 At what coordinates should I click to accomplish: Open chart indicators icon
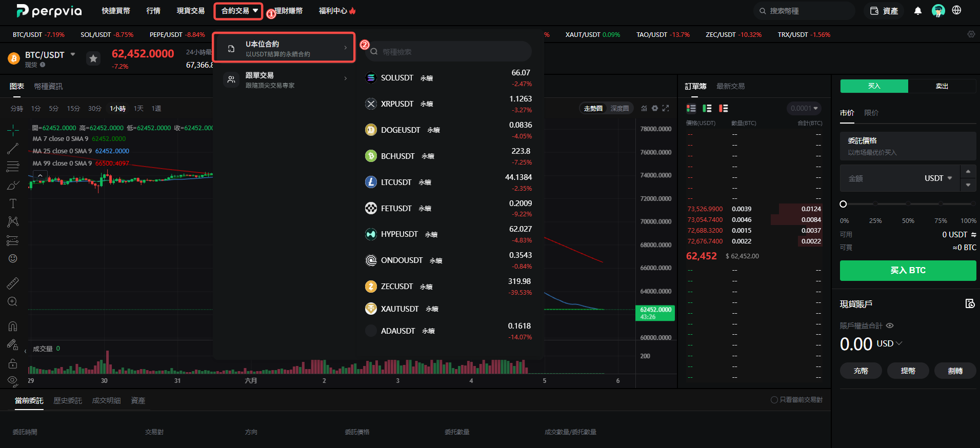click(644, 108)
